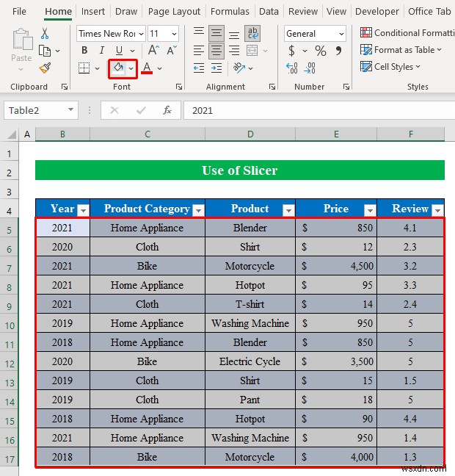Viewport: 455px width, 476px height.
Task: Open Conditional Formatting
Action: [407, 33]
